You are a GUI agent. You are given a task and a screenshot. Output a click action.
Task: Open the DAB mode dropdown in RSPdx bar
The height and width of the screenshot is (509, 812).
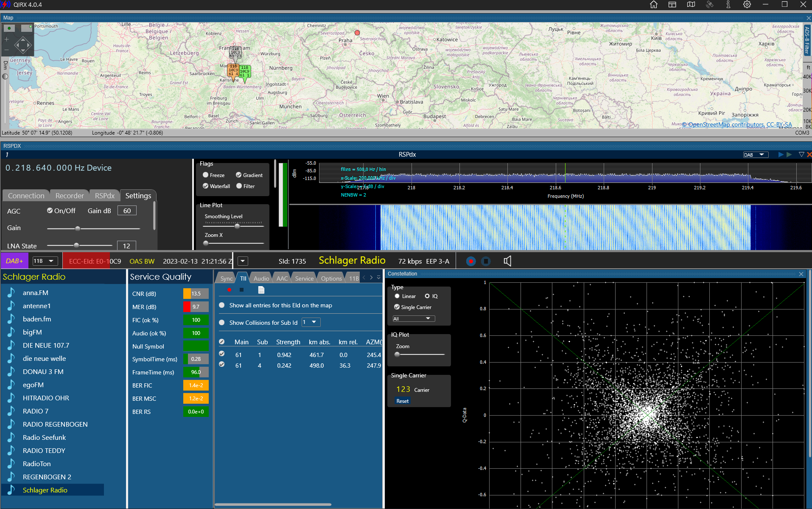click(756, 155)
